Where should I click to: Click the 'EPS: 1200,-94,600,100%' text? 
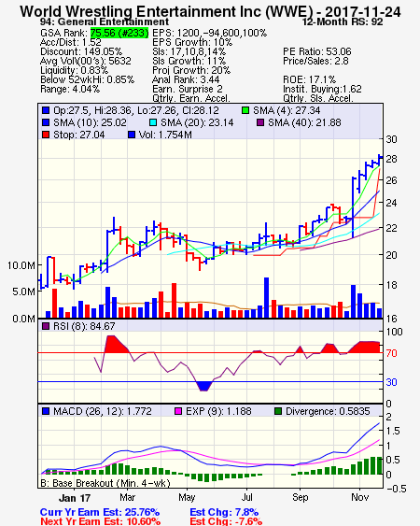209,33
